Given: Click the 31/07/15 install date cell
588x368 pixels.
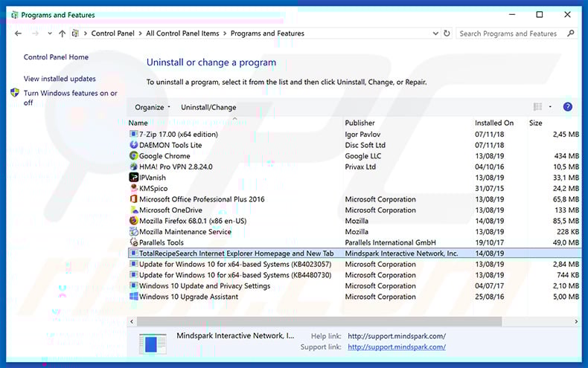Looking at the screenshot, I should coord(489,188).
